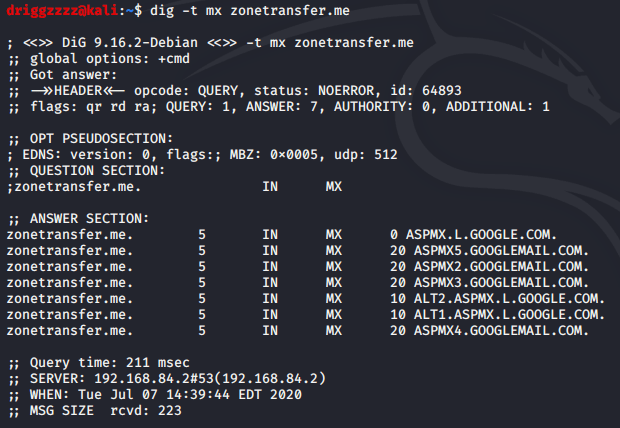Click the ANSWER SECTION heading
The width and height of the screenshot is (620, 428).
point(82,218)
